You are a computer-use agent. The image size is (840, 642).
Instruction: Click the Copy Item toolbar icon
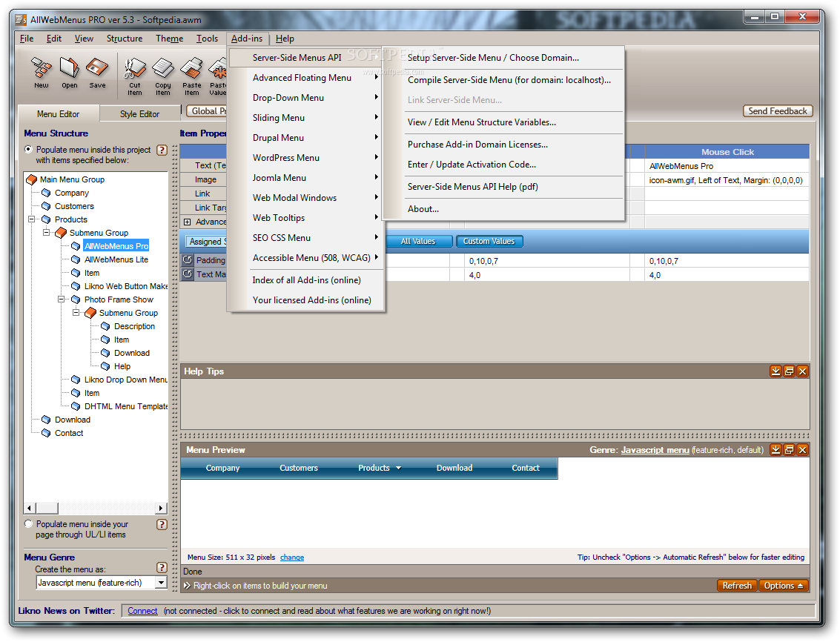coord(163,76)
